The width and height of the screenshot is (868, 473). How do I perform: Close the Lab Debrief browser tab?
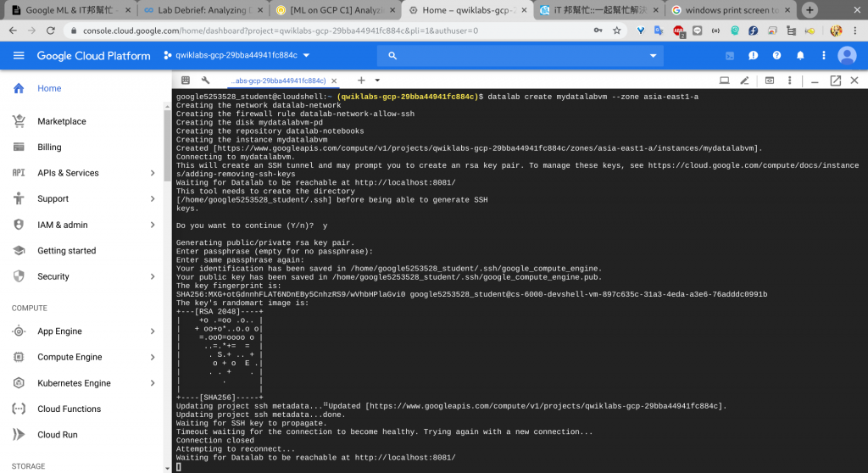[260, 10]
